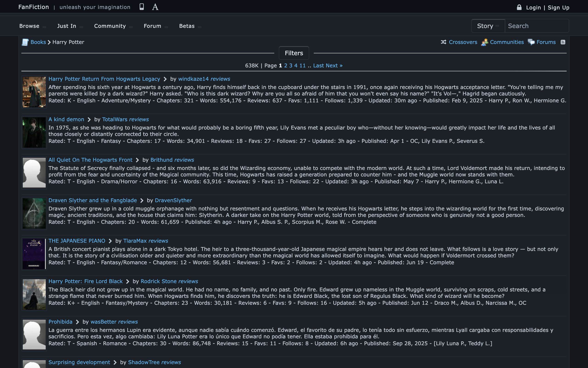Image resolution: width=588 pixels, height=368 pixels.
Task: Click the padlock icon beside Login
Action: 519,7
